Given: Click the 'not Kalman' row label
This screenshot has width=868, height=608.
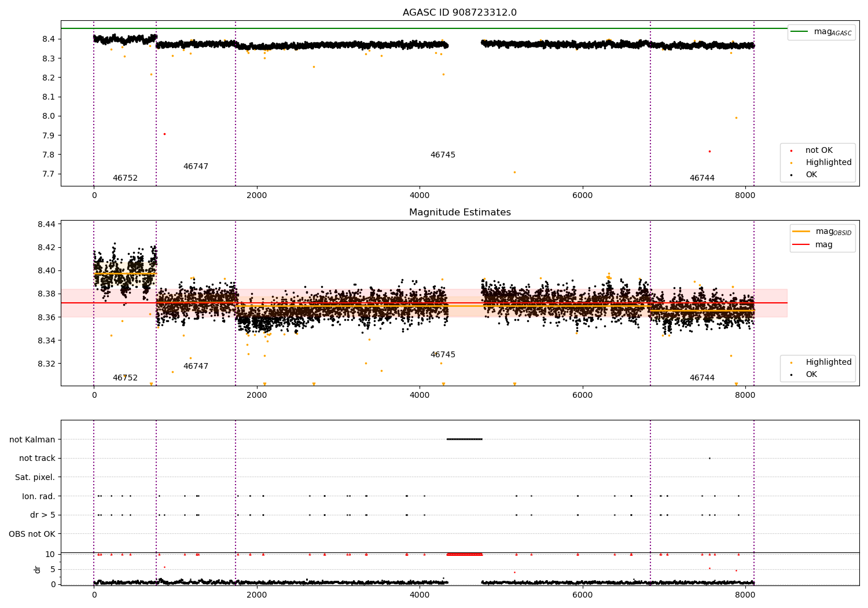Looking at the screenshot, I should click(x=32, y=439).
